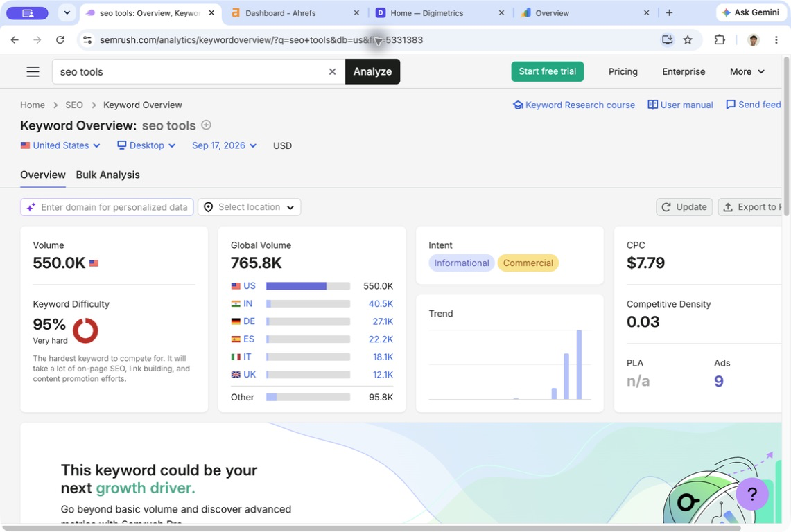Expand the More menu
This screenshot has width=791, height=532.
747,71
